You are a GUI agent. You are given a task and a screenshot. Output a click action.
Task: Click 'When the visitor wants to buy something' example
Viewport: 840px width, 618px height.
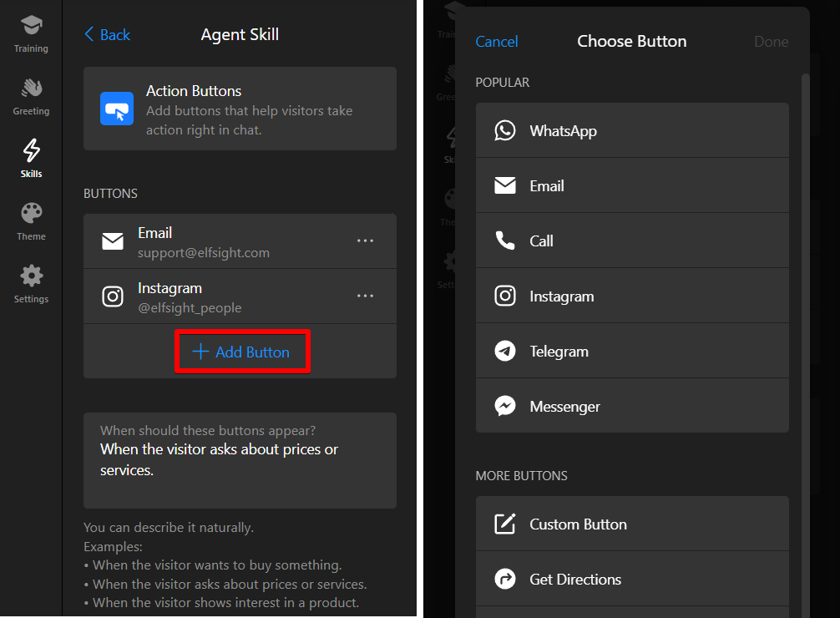tap(217, 565)
